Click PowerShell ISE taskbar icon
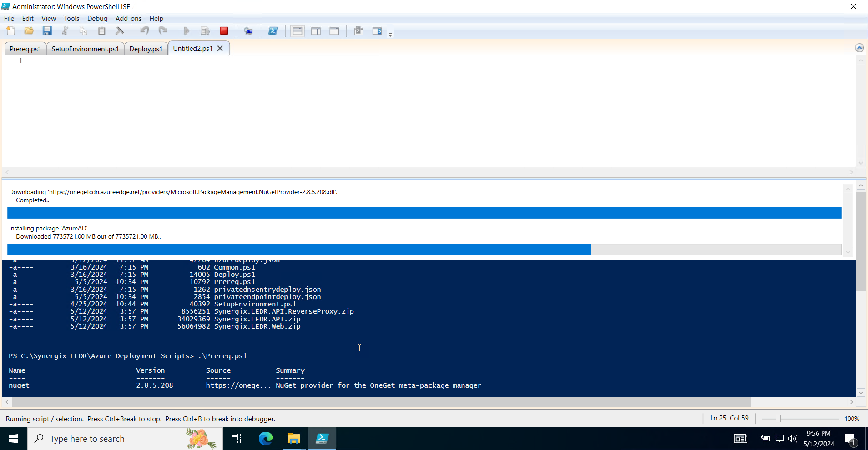Image resolution: width=868 pixels, height=450 pixels. 323,439
